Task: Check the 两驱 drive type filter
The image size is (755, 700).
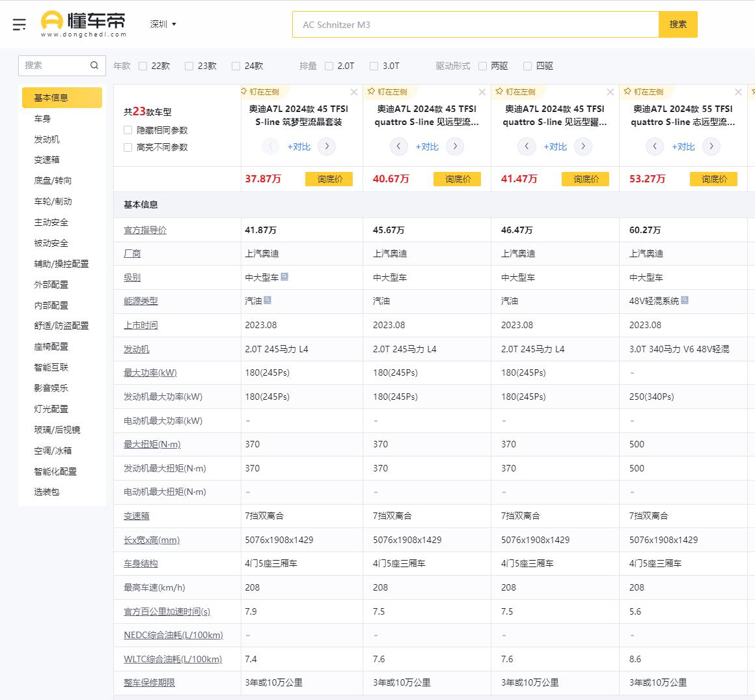Action: click(x=482, y=66)
